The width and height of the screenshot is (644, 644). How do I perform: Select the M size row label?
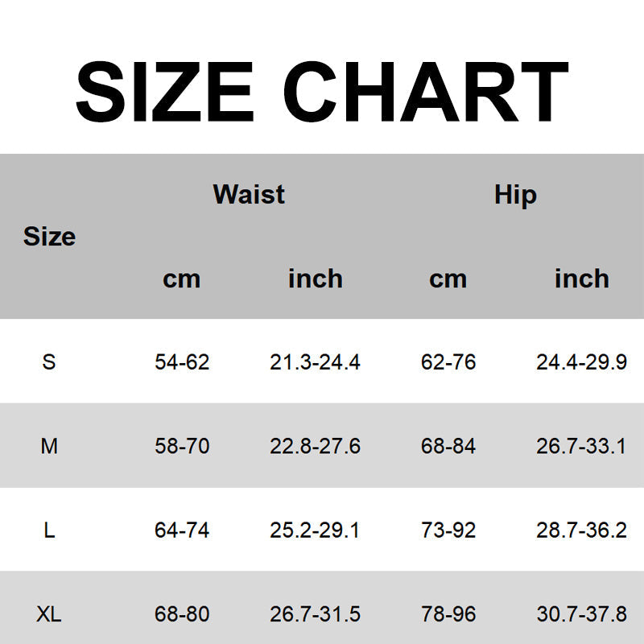pyautogui.click(x=49, y=446)
